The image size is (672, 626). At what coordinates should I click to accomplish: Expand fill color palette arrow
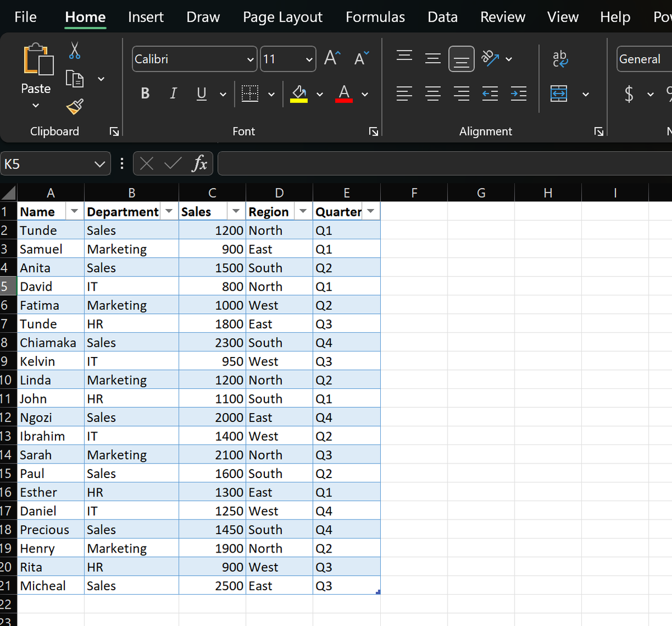click(320, 94)
